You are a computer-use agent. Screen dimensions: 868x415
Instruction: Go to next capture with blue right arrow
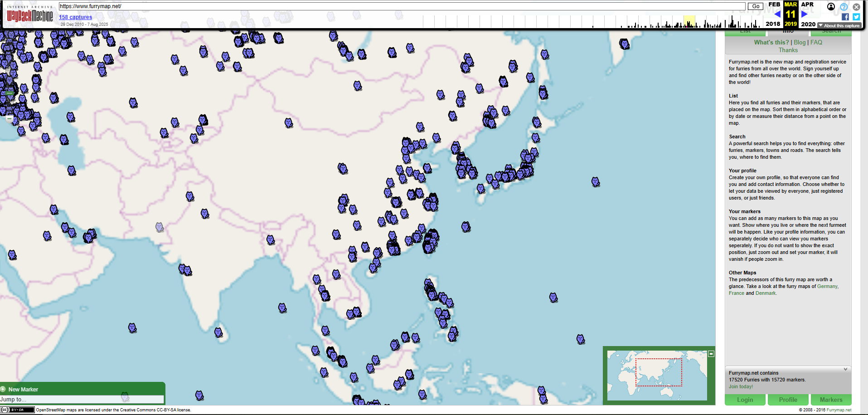(x=805, y=14)
